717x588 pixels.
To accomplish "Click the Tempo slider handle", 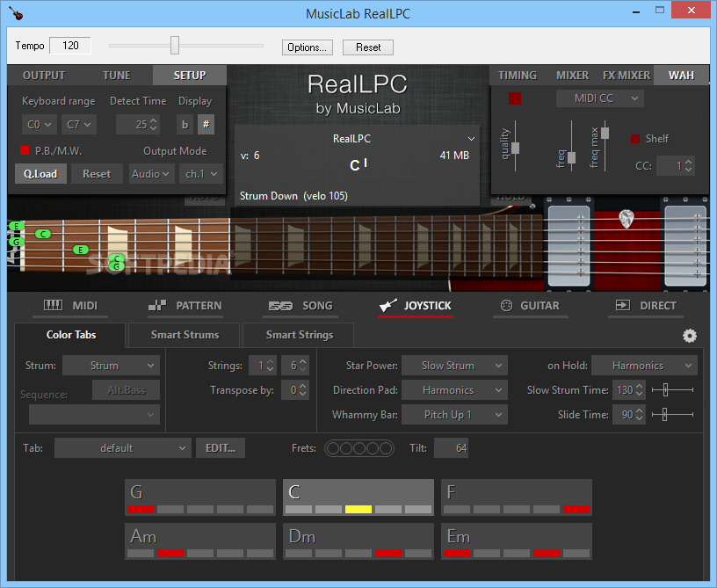I will (x=175, y=46).
